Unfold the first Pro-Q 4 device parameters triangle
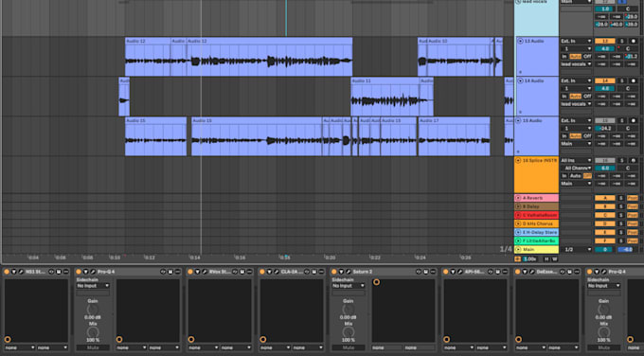This screenshot has height=356, width=644. (x=85, y=272)
